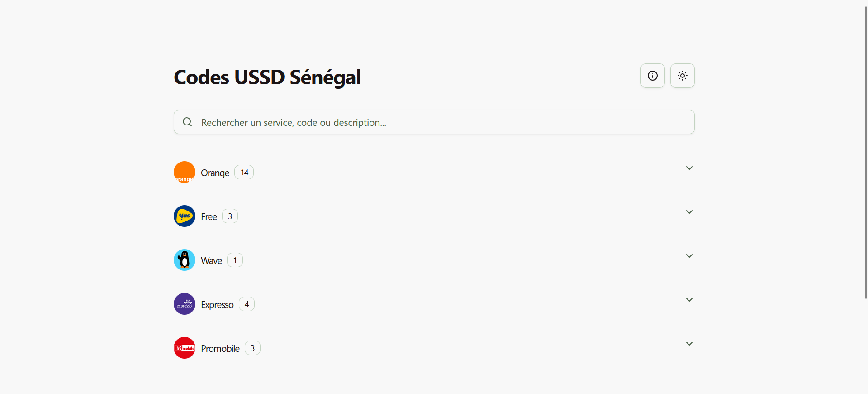
Task: Expand the Free section chevron
Action: 689,212
